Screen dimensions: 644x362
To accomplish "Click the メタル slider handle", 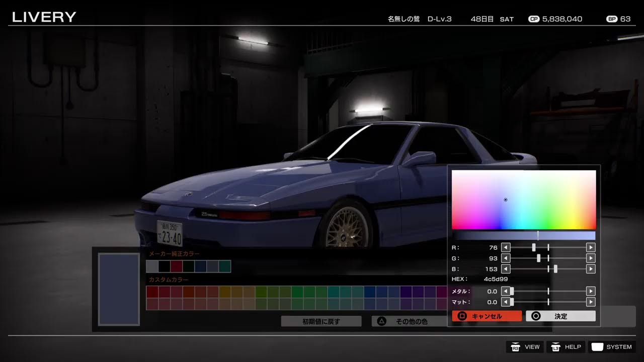I will point(512,291).
